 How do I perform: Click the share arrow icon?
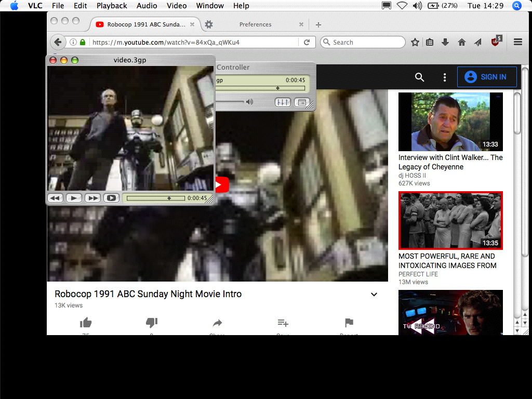click(218, 323)
